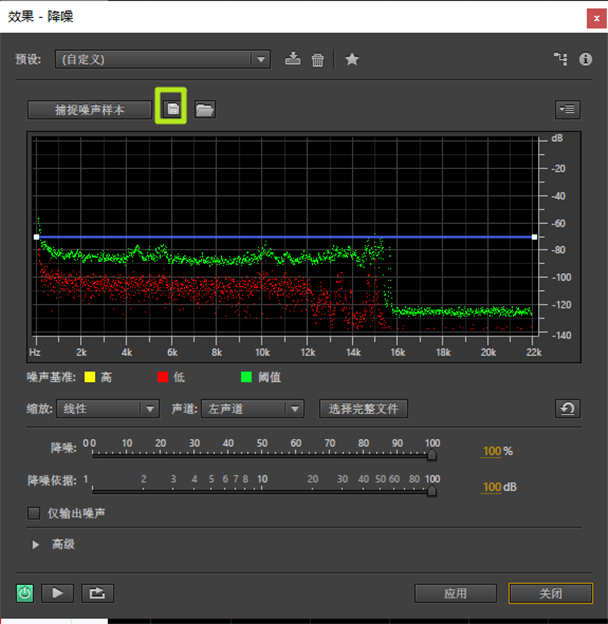Expand the 高级 advanced section
This screenshot has width=608, height=624.
click(x=35, y=544)
